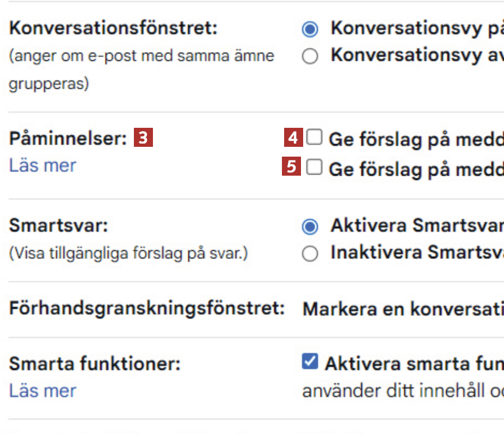Screen dimensions: 504x434
Task: Choose the "Aktivera Smartsvar" radio option
Action: click(x=310, y=227)
